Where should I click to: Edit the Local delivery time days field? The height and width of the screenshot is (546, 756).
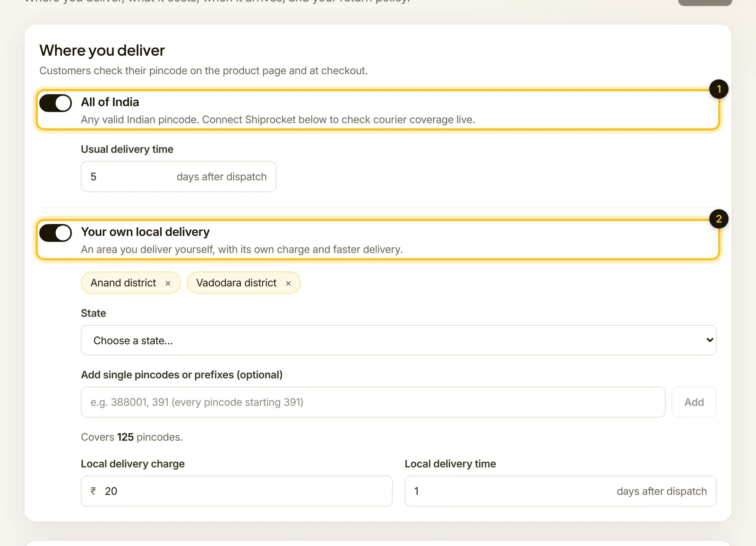pos(560,491)
